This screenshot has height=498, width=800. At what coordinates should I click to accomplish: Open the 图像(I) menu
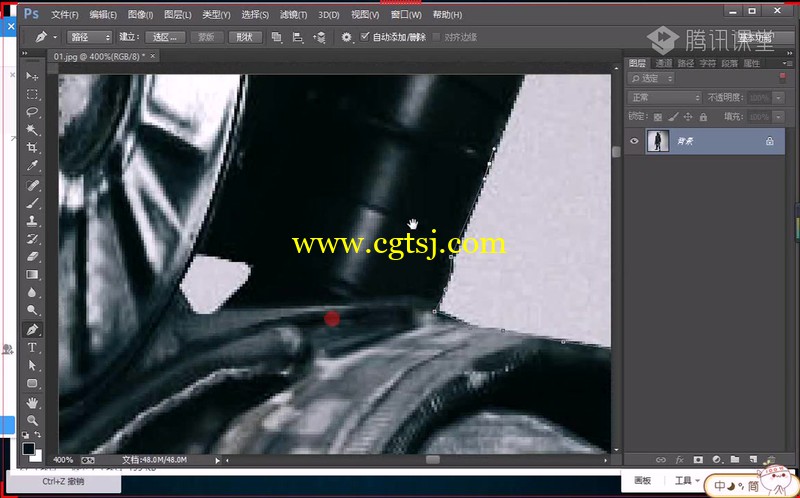140,15
